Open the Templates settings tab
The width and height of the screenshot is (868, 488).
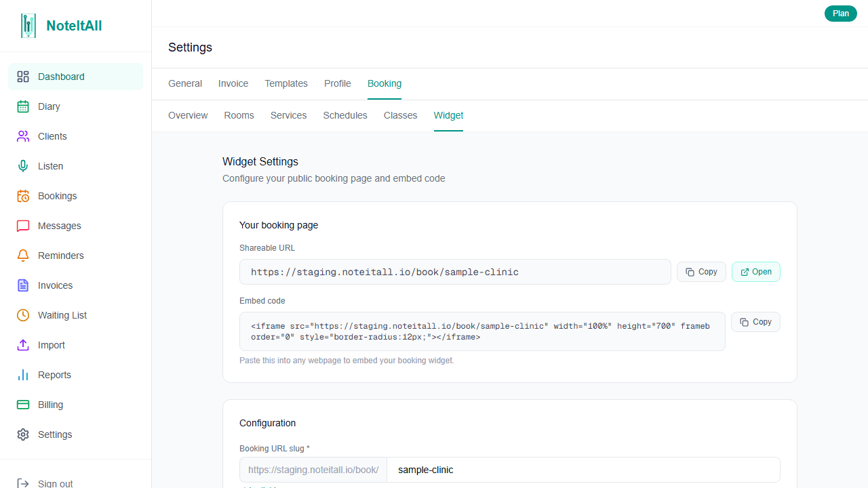[x=286, y=83]
